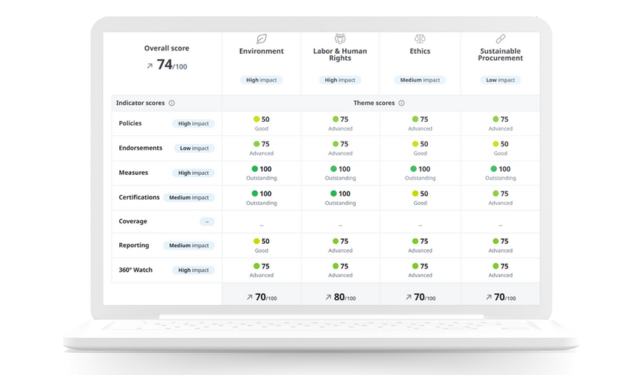The width and height of the screenshot is (634, 375).
Task: Click the Overall score 74/100 value
Action: (172, 65)
